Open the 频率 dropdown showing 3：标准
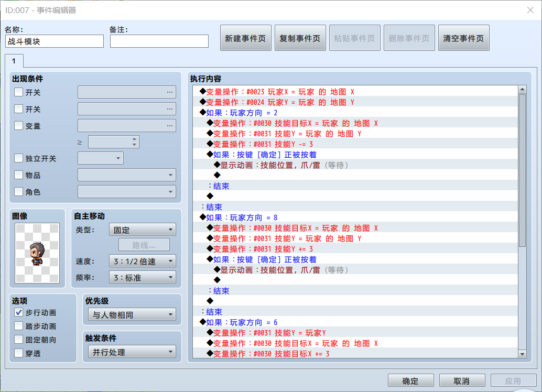 143,277
